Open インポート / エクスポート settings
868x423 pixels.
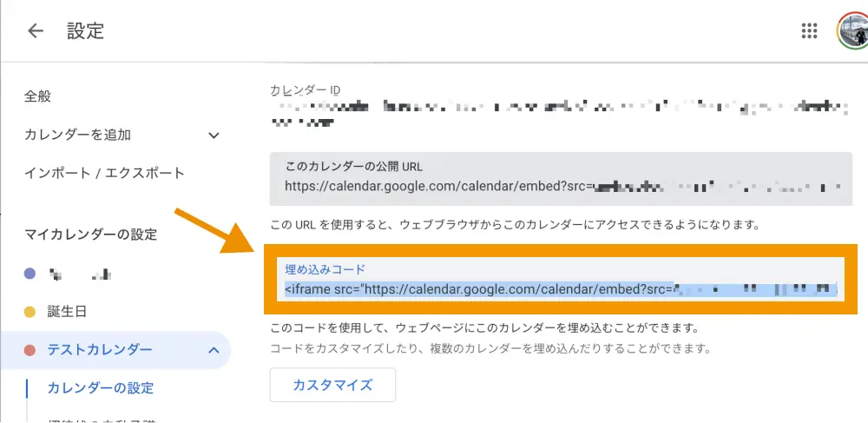(x=104, y=173)
